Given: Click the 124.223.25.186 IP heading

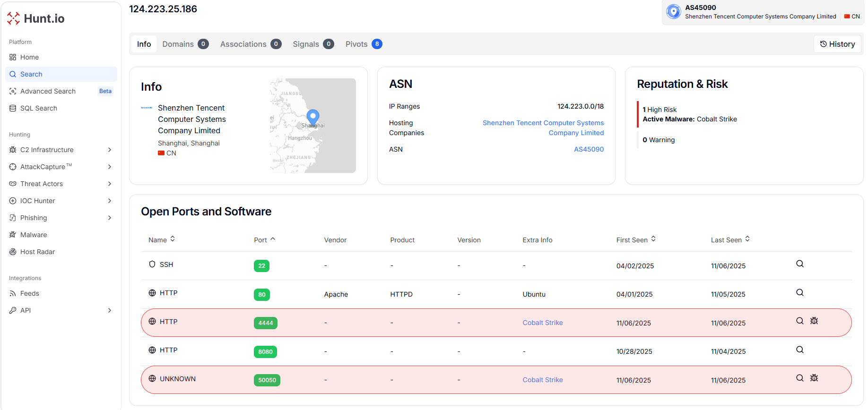Looking at the screenshot, I should (163, 9).
